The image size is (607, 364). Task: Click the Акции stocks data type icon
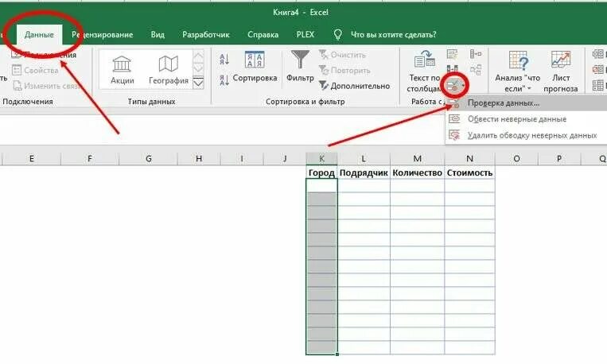click(x=122, y=64)
